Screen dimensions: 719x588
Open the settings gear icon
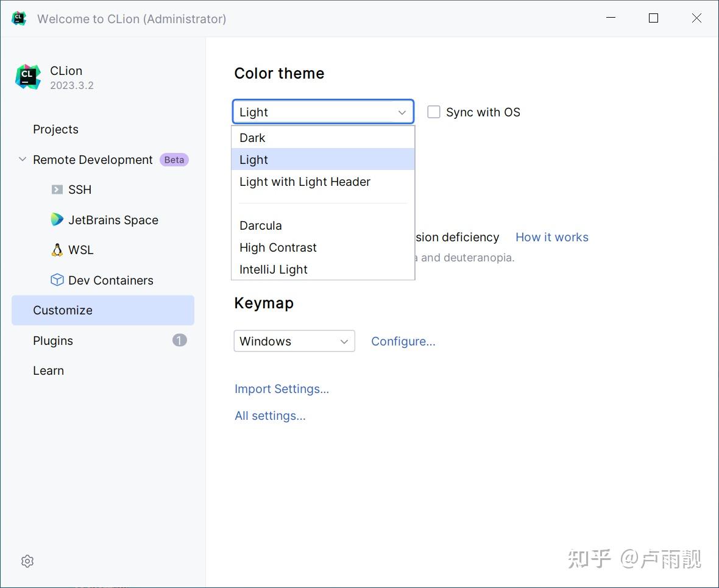point(27,561)
